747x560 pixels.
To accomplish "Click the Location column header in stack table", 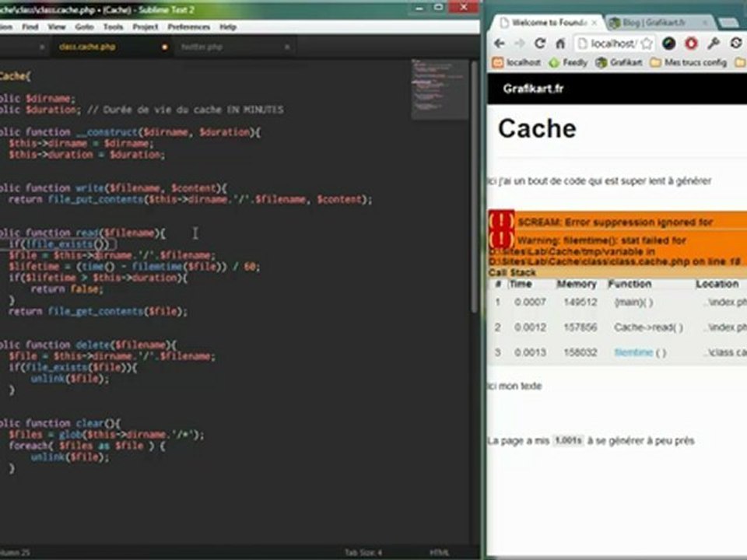I will [x=717, y=284].
